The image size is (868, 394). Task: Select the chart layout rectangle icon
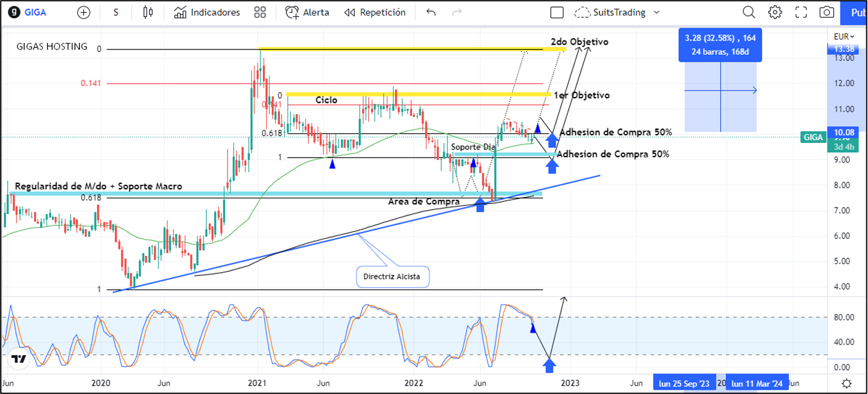click(x=556, y=12)
